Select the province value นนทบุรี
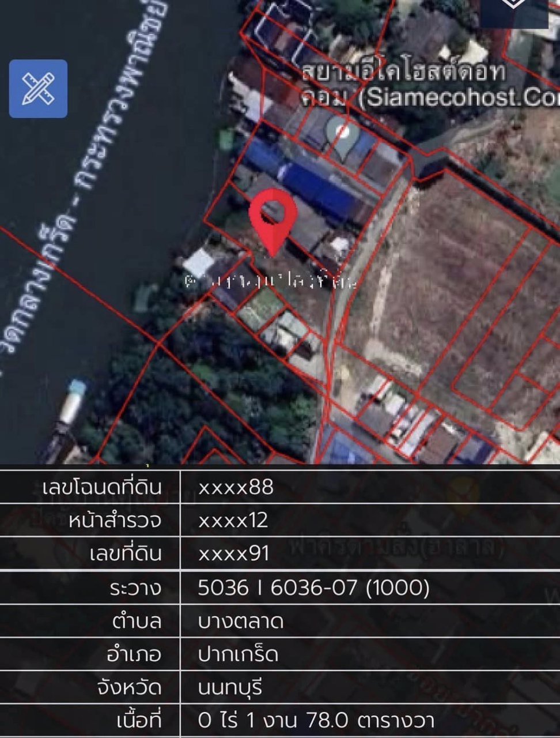This screenshot has height=738, width=560. [x=230, y=688]
